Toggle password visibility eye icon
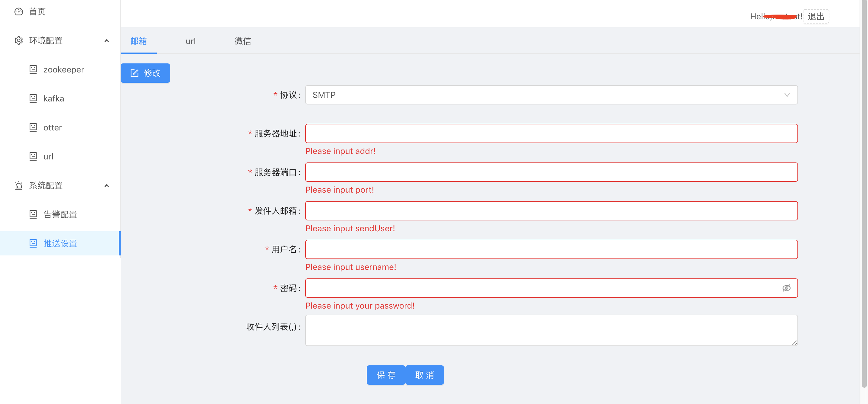The height and width of the screenshot is (404, 868). 786,288
